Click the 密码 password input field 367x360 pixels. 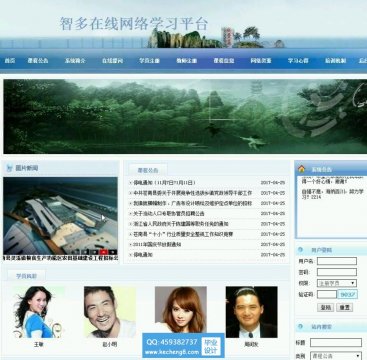click(x=337, y=272)
